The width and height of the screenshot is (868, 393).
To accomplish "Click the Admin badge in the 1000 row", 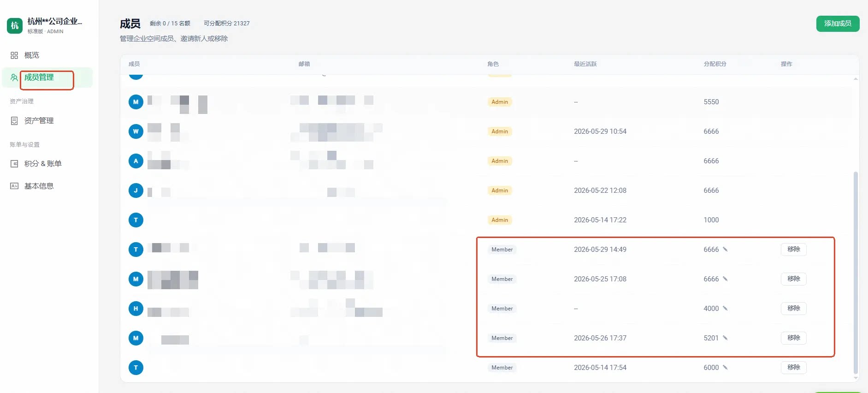I will point(500,220).
